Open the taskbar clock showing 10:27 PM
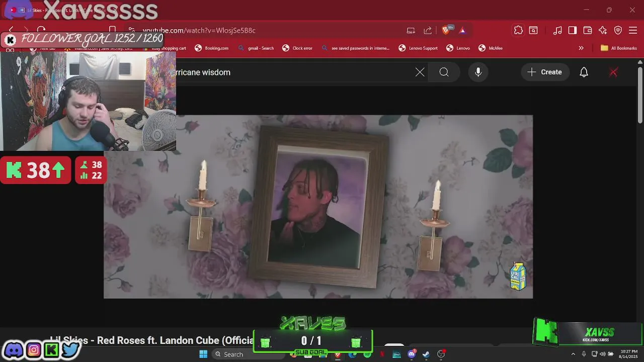The height and width of the screenshot is (362, 644). coord(628,354)
